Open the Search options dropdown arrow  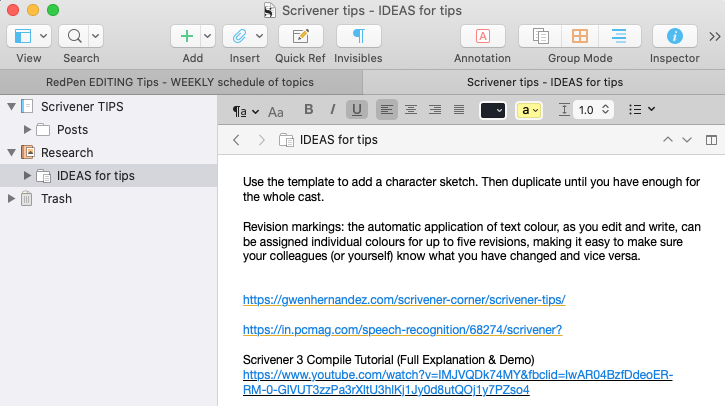tap(95, 36)
